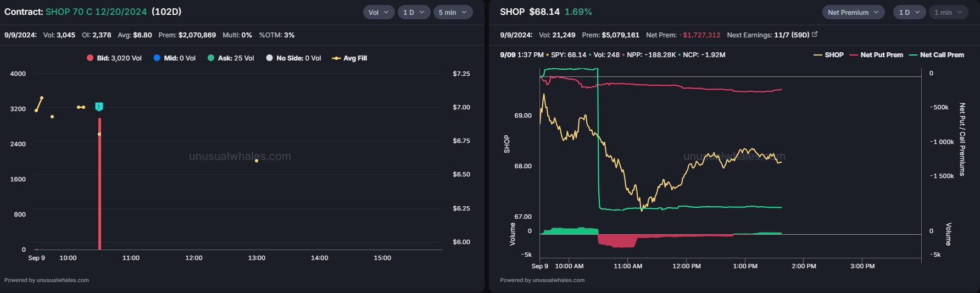Toggle Ask volume legend series
Image resolution: width=980 pixels, height=293 pixels.
tap(231, 58)
